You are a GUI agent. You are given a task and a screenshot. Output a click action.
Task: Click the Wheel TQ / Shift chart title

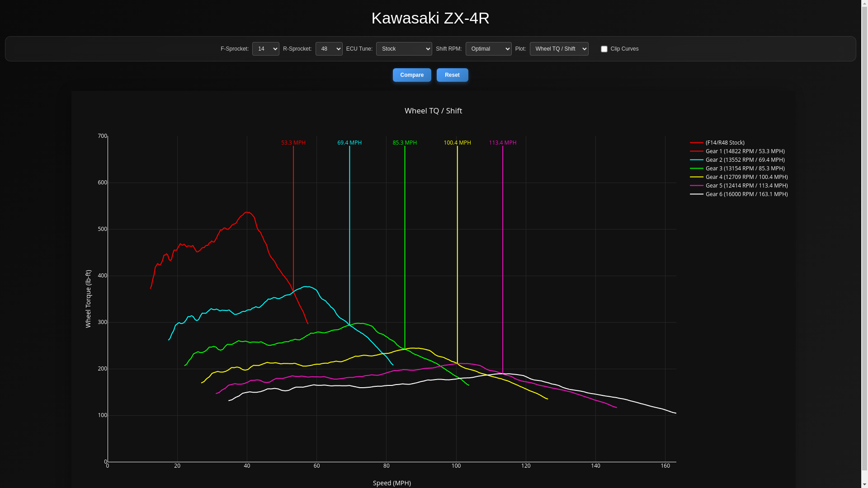[x=433, y=111]
